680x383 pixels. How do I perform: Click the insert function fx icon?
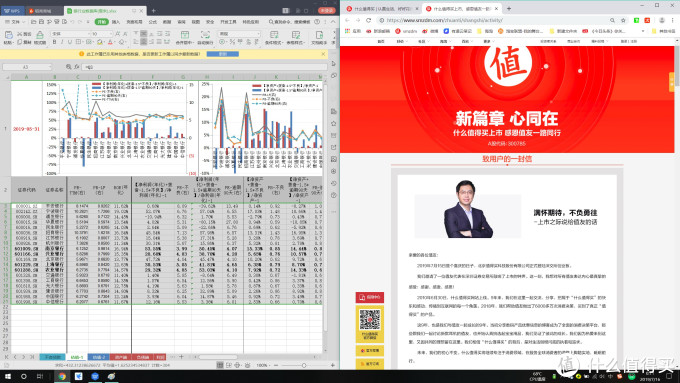click(x=77, y=67)
